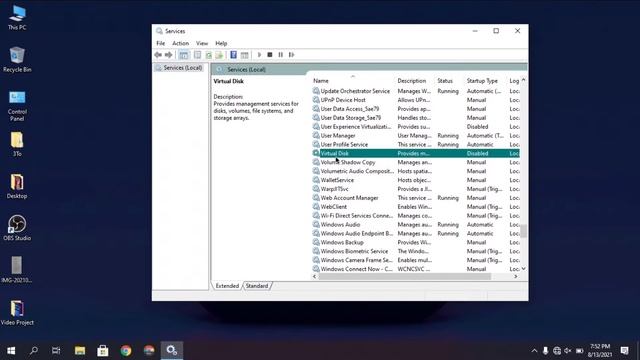Screen dimensions: 640x360
Task: Click the Export List toolbar icon
Action: (219, 55)
